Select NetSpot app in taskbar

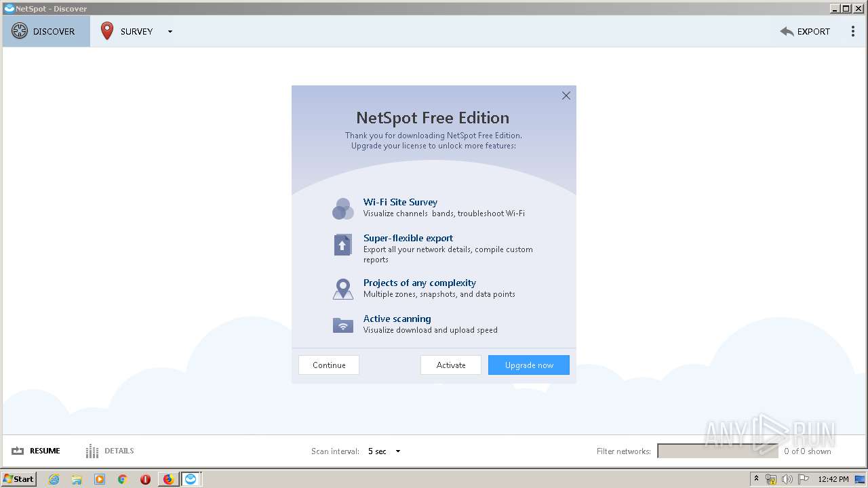tap(191, 479)
